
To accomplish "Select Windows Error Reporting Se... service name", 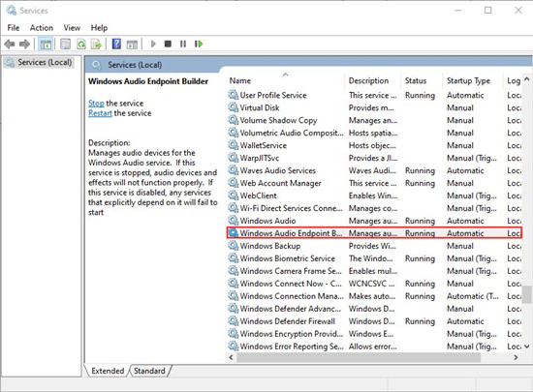I will (x=292, y=347).
